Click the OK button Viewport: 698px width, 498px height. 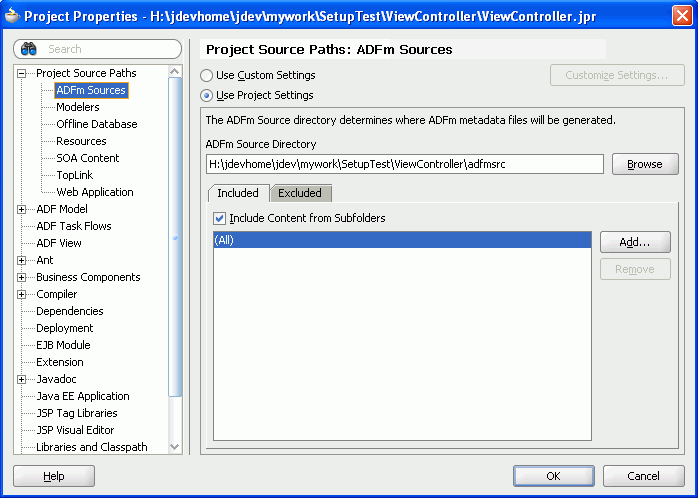coord(553,476)
